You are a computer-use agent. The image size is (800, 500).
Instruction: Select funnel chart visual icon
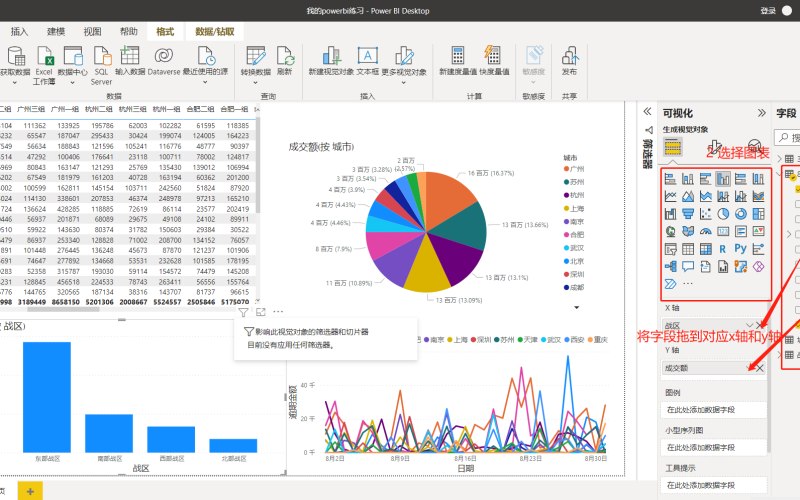688,214
